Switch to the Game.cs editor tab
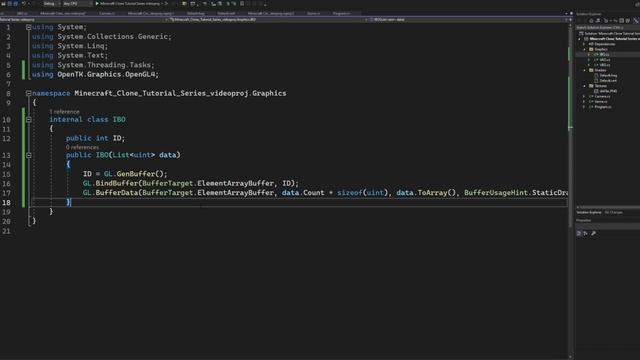 point(313,13)
